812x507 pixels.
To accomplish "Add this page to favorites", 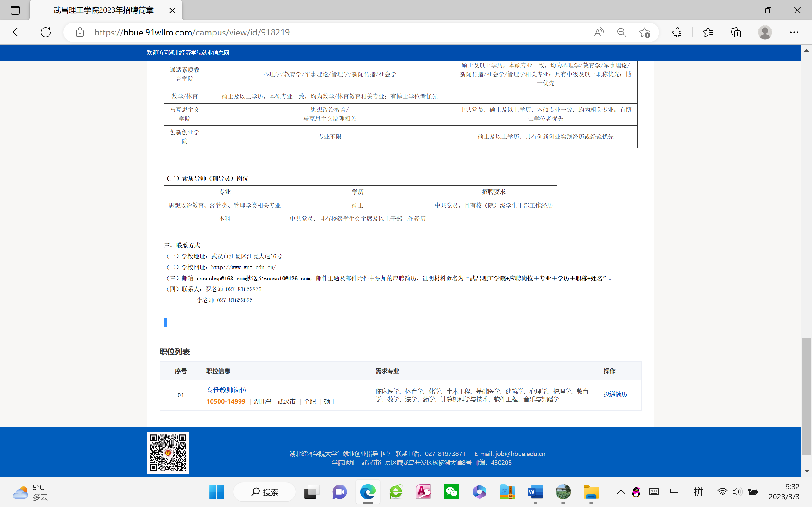I will (x=644, y=32).
